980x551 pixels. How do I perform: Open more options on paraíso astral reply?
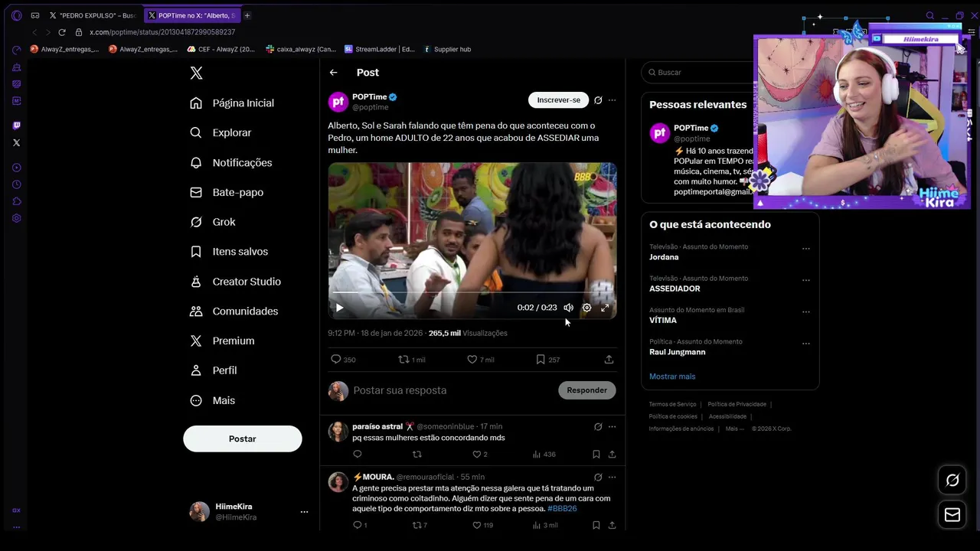pos(612,427)
